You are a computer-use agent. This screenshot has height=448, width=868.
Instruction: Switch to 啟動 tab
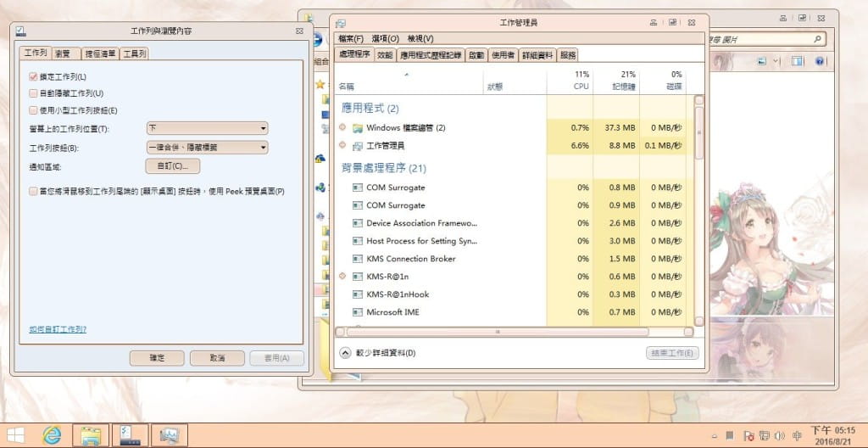(476, 55)
